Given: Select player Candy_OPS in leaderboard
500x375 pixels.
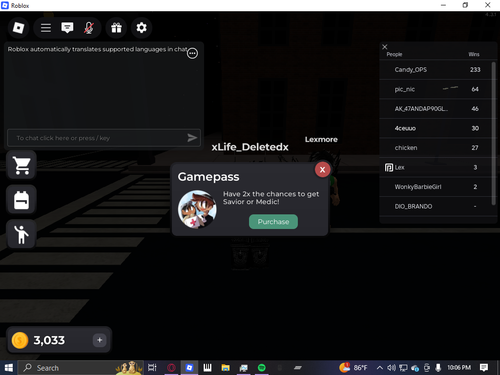Looking at the screenshot, I should [x=436, y=70].
